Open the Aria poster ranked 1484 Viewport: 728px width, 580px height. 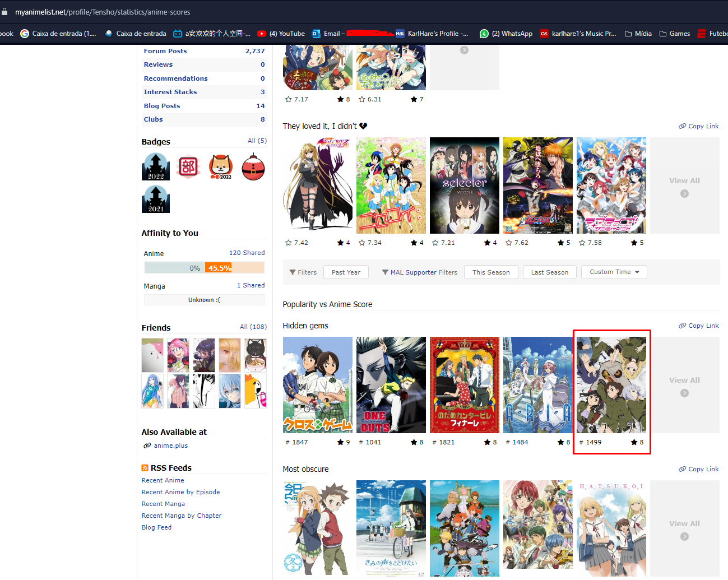(x=538, y=385)
